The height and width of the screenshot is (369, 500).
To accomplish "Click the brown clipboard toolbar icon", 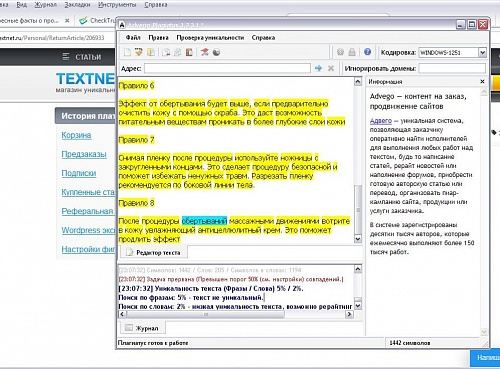I will pyautogui.click(x=189, y=52).
